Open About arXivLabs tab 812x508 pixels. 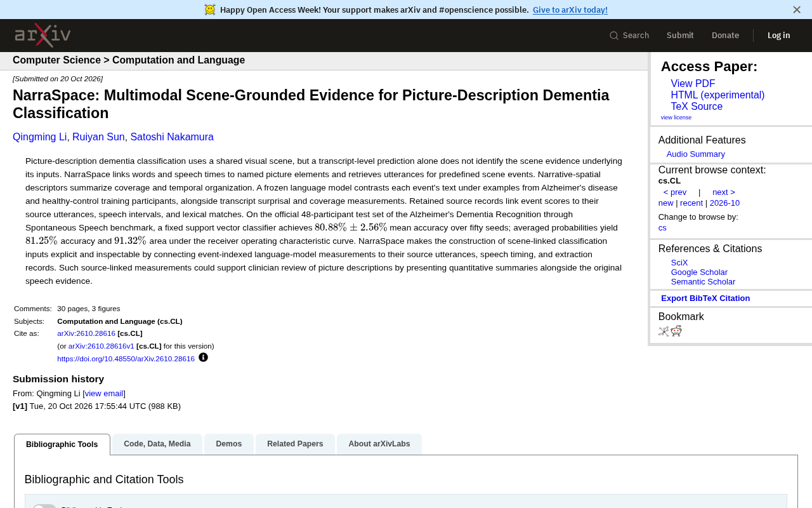click(379, 444)
